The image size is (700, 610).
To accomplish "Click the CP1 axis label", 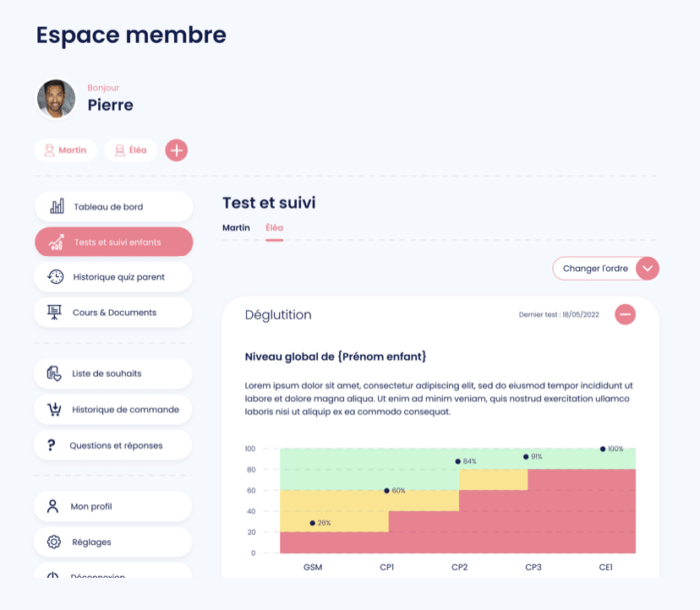I will click(x=386, y=567).
